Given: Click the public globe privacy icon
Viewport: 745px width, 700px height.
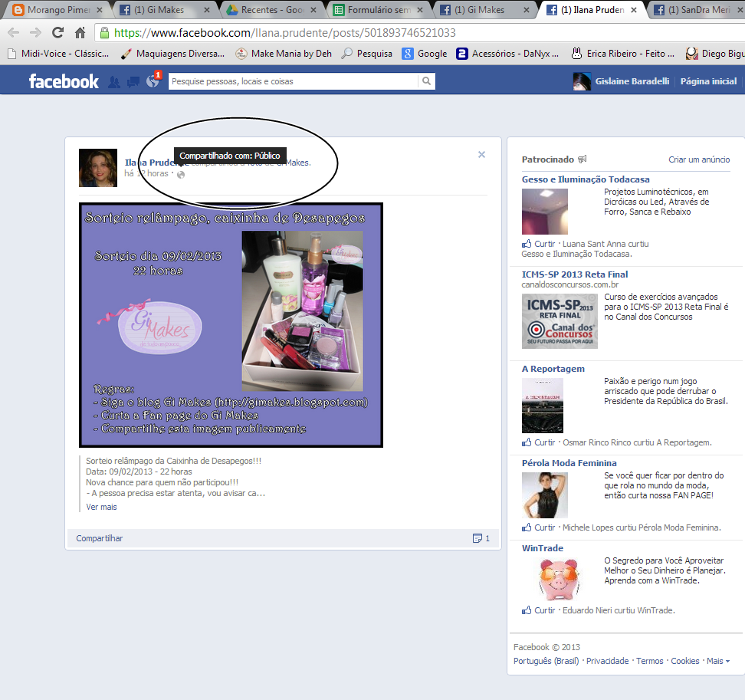Looking at the screenshot, I should pos(181,174).
